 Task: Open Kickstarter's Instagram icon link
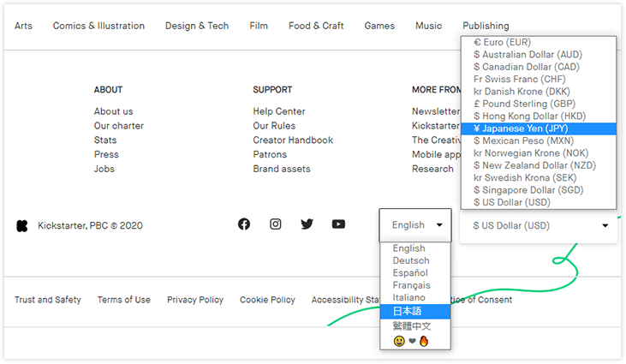pyautogui.click(x=276, y=224)
